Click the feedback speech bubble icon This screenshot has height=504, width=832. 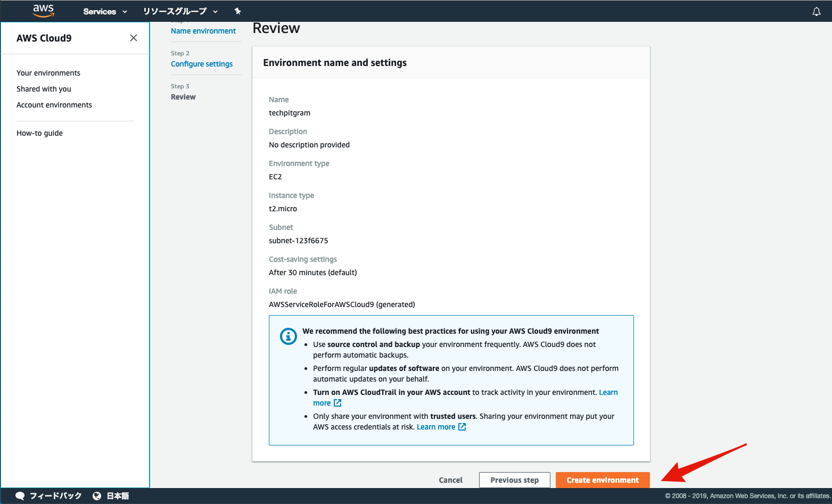(x=20, y=496)
